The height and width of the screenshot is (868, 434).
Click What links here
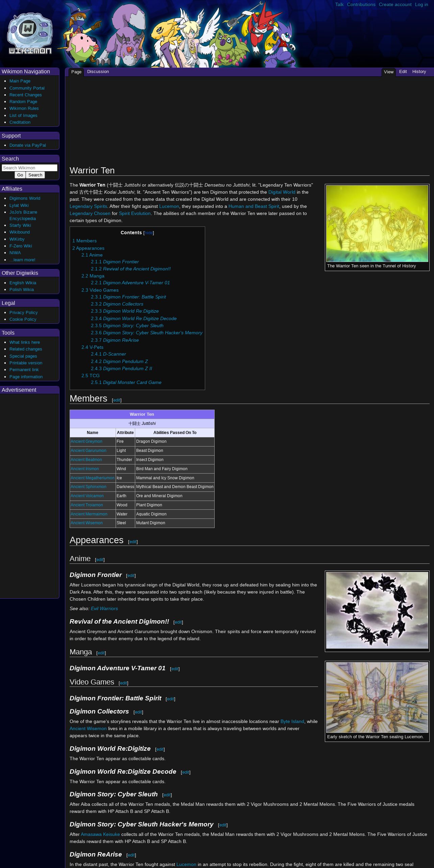(x=25, y=342)
